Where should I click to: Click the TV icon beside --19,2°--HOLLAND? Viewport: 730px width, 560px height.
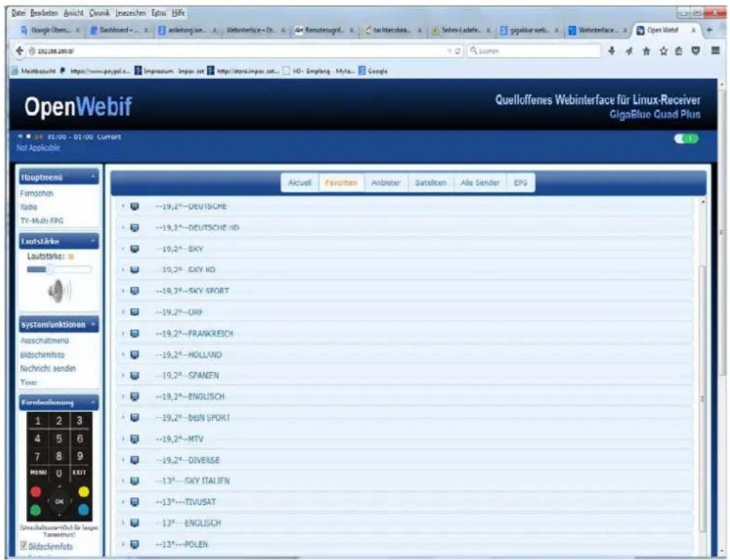tap(135, 355)
